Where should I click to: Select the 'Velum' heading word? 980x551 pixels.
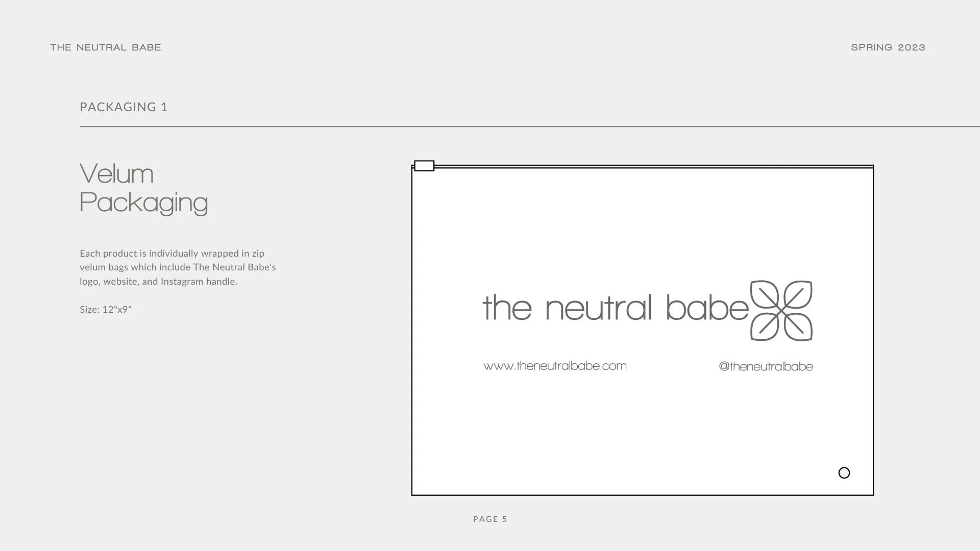coord(116,174)
